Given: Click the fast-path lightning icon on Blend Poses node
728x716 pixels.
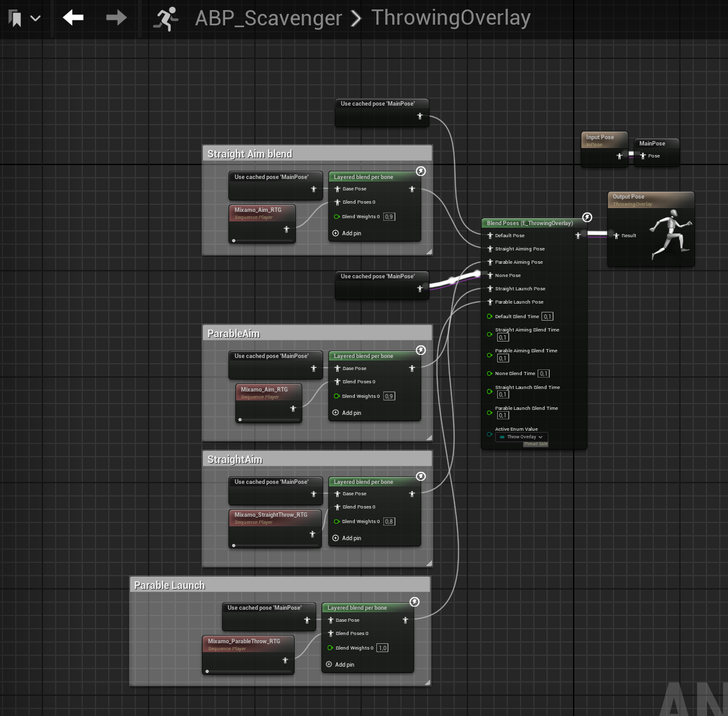Looking at the screenshot, I should (x=587, y=216).
